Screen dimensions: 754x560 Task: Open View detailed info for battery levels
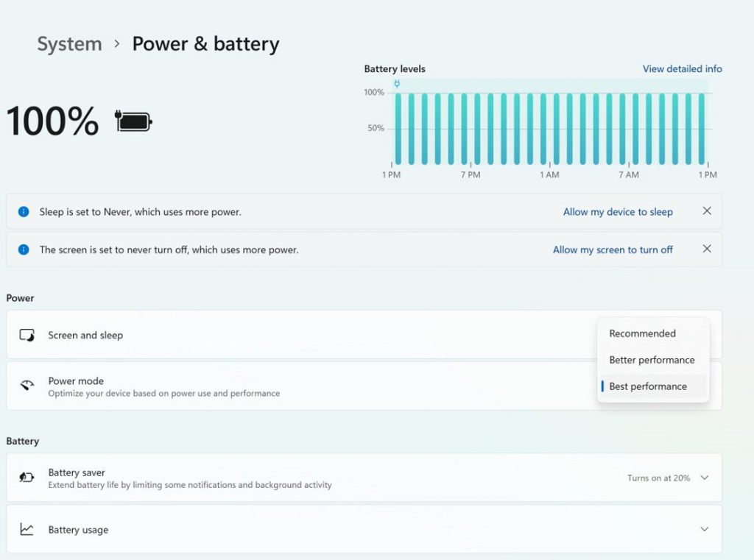click(682, 68)
